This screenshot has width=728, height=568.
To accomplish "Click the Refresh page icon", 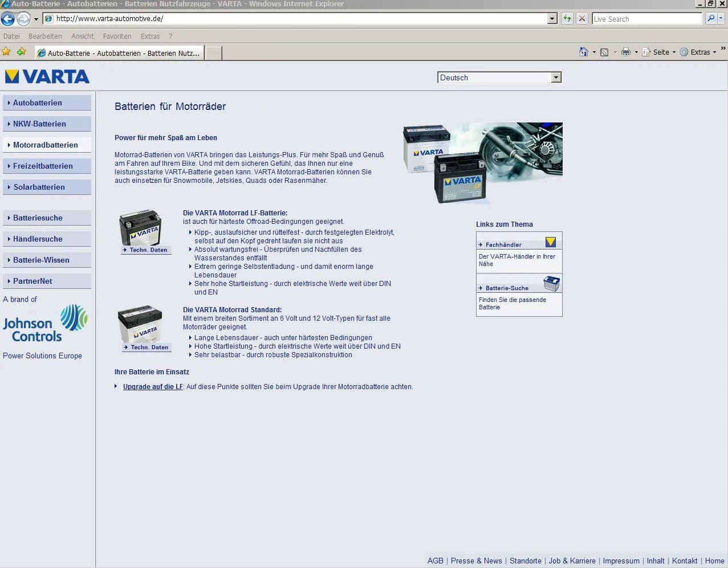I will pos(567,19).
